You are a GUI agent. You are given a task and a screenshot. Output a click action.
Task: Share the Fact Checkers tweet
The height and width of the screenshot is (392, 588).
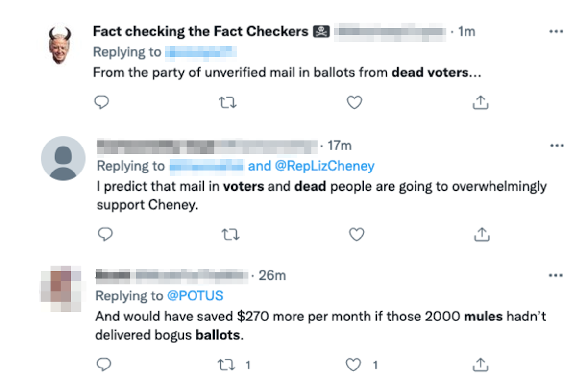tap(481, 102)
